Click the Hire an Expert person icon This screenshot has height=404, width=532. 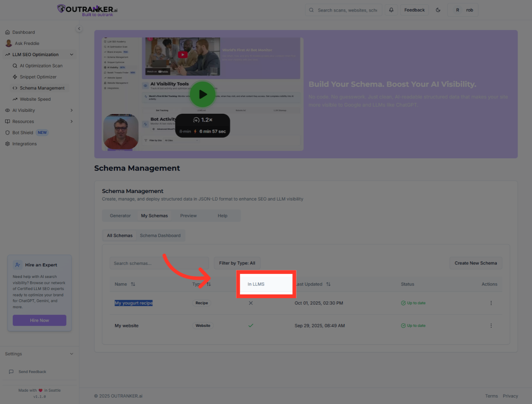point(18,265)
